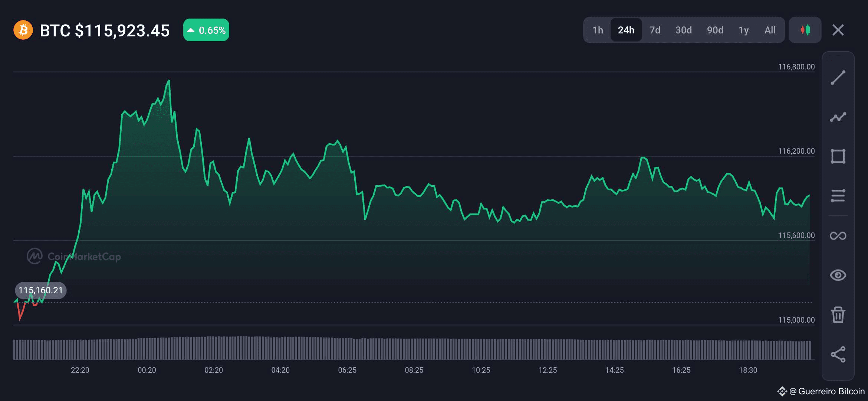Screen dimensions: 868x401
Task: Show All-time price history
Action: 770,30
